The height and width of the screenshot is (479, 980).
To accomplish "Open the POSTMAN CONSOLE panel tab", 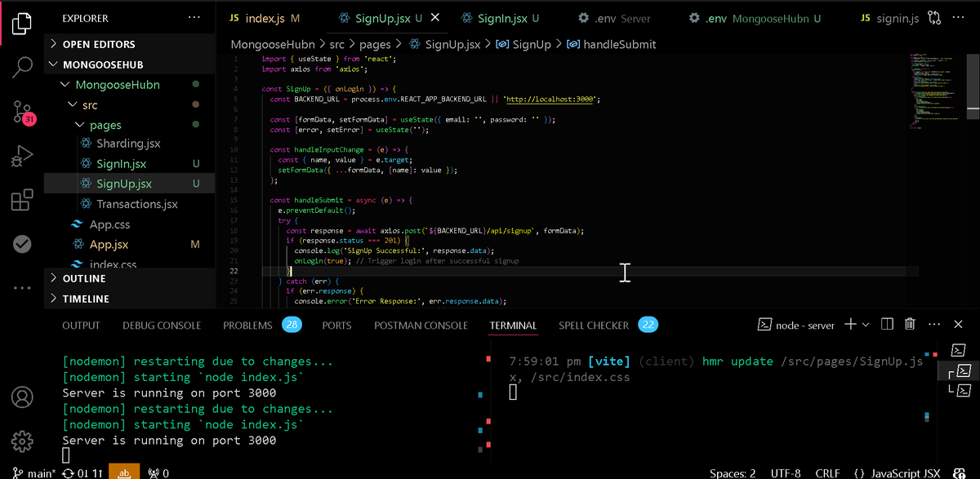I will tap(421, 325).
